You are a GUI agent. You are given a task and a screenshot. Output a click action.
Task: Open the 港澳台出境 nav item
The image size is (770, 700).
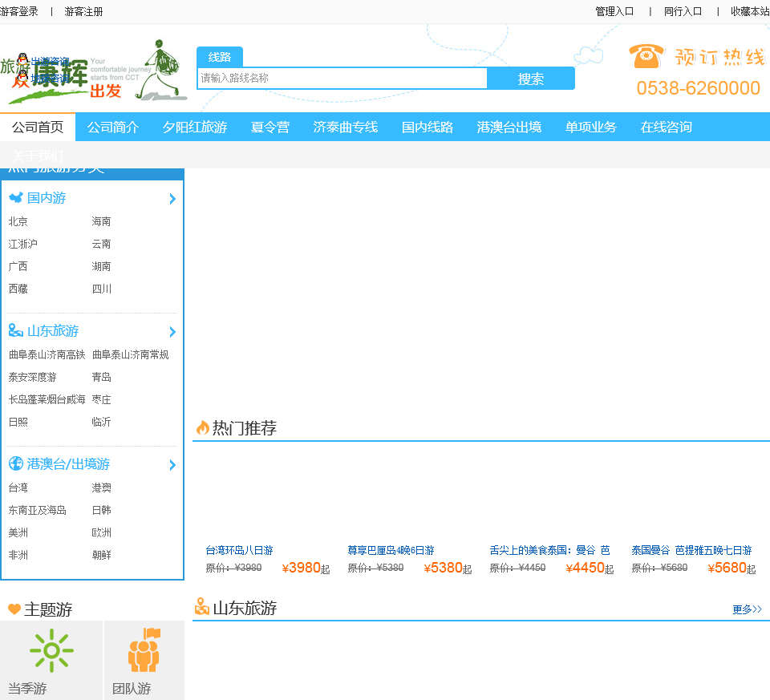coord(509,127)
